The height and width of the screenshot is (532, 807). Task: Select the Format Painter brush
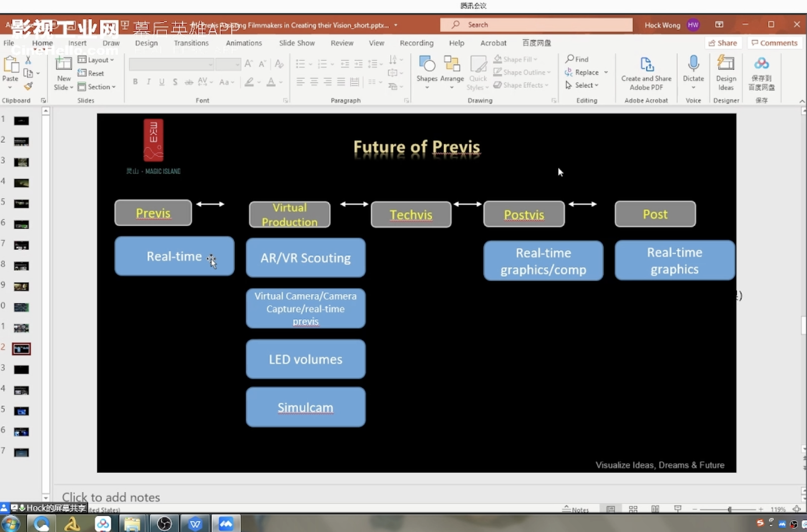pos(28,86)
